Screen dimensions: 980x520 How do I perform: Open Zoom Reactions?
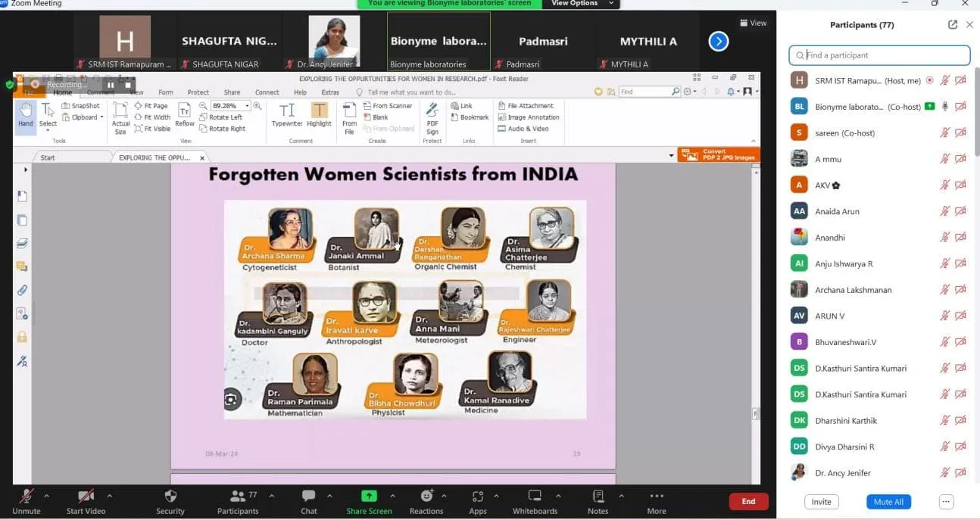[x=426, y=501]
